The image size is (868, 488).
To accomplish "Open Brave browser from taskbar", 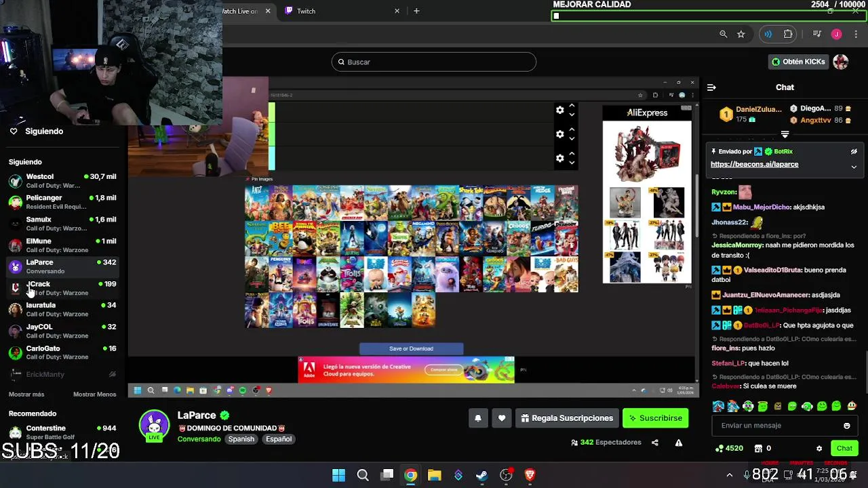I will point(530,475).
